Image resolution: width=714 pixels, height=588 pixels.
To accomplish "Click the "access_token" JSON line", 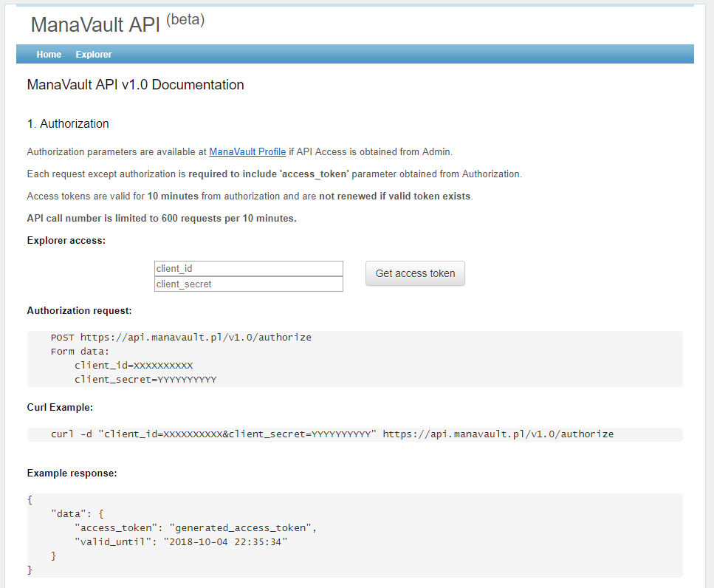I will 196,528.
